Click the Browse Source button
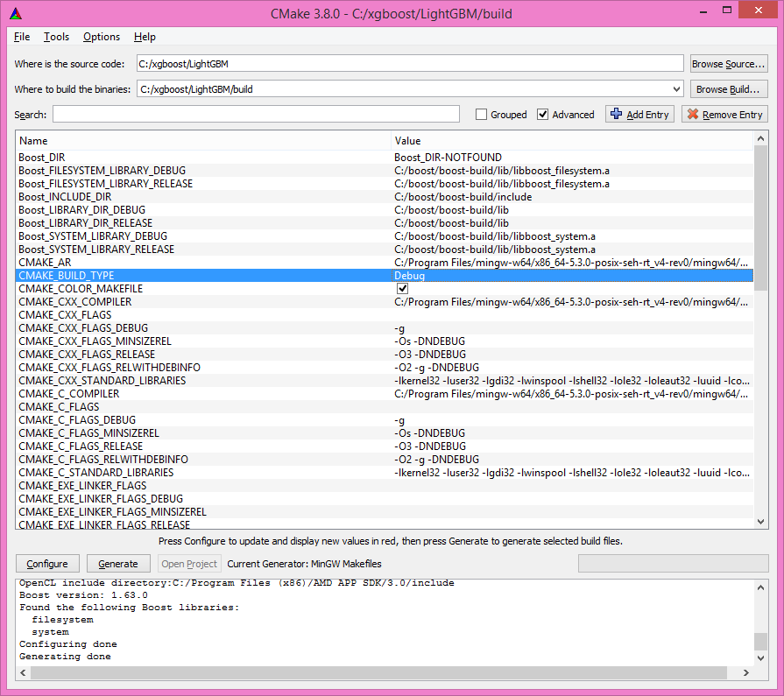Viewport: 784px width, 696px height. pyautogui.click(x=728, y=63)
